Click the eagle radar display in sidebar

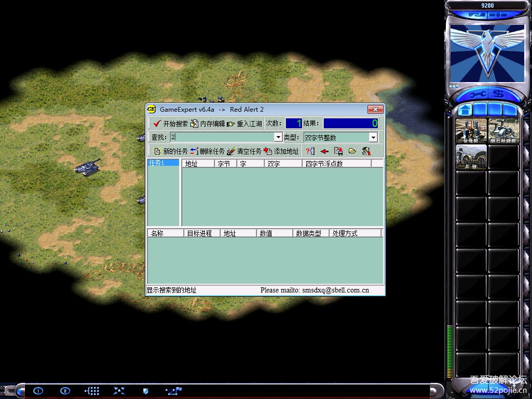[x=487, y=54]
